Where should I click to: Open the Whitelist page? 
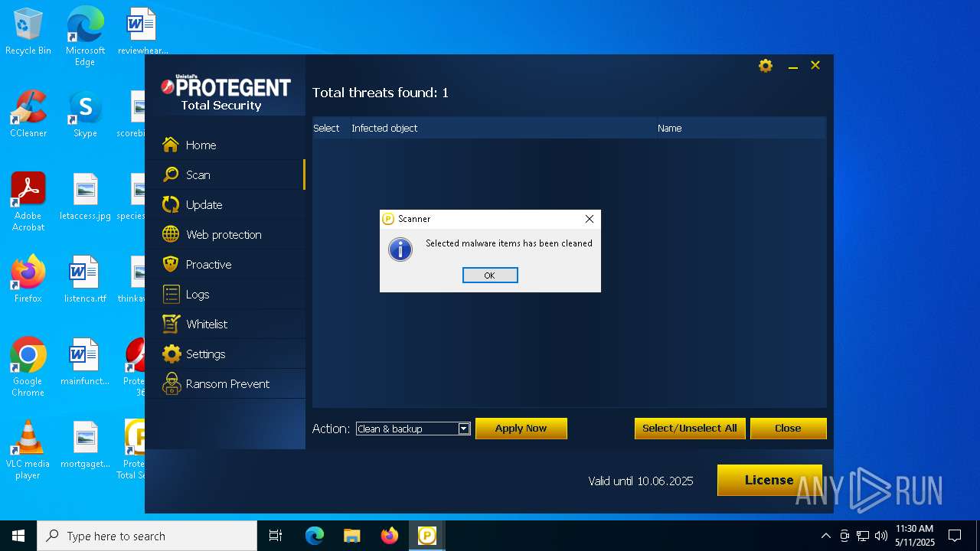(225, 324)
